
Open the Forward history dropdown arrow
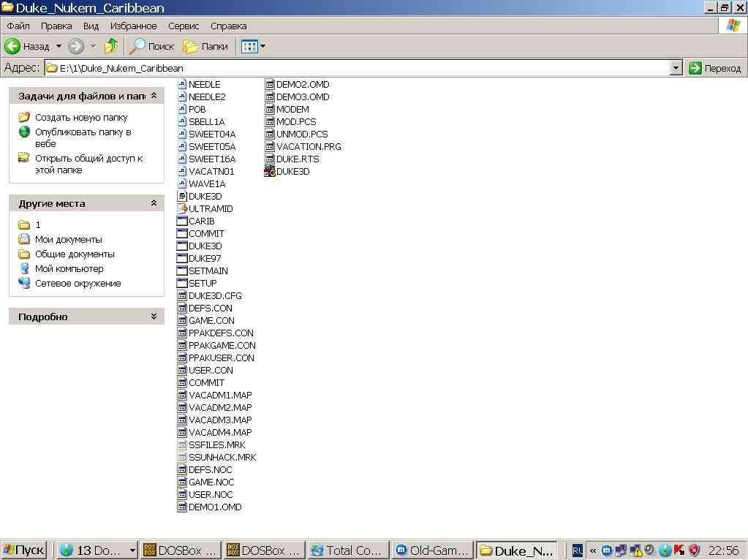(x=93, y=46)
